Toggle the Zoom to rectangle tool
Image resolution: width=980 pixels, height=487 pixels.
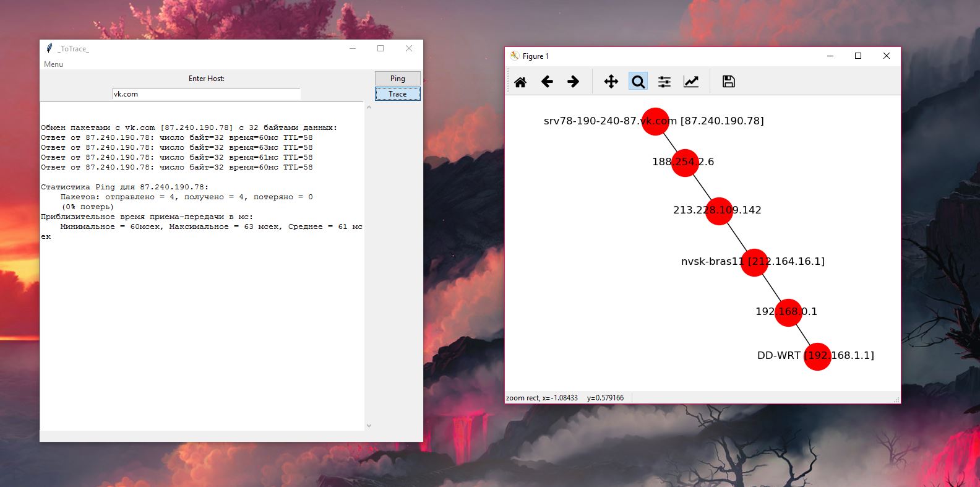(638, 82)
